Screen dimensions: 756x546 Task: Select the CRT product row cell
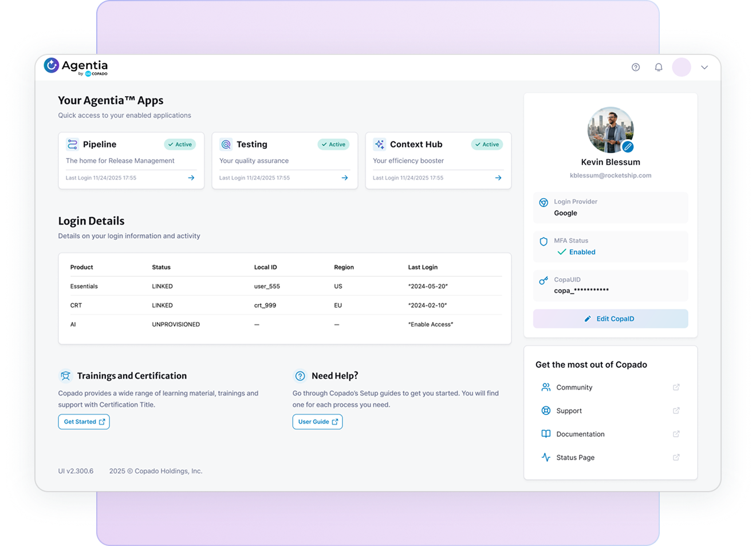[x=76, y=306]
